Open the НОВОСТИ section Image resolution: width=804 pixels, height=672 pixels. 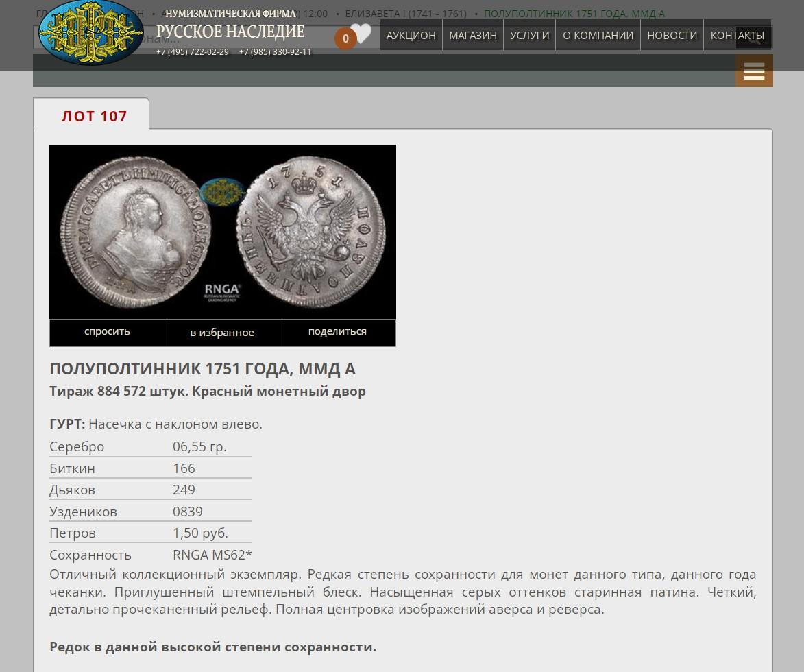click(672, 36)
